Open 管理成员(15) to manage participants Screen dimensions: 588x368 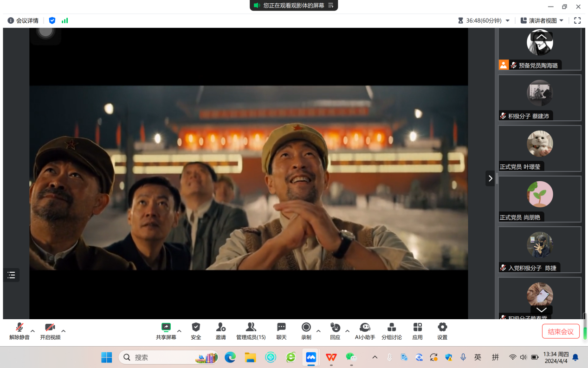pos(251,330)
